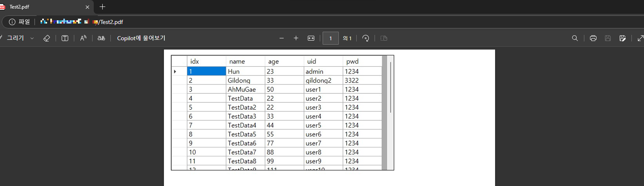Viewport: 644px width, 186px height.
Task: Click the name column header
Action: pos(246,61)
